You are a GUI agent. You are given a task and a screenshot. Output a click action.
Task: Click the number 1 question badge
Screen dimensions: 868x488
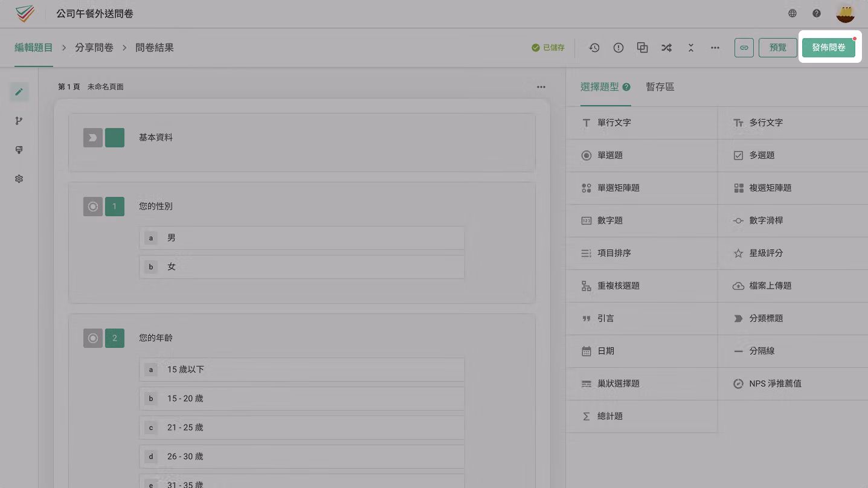pos(115,207)
